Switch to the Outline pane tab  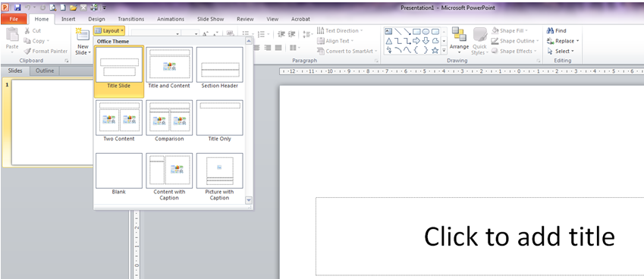click(x=45, y=71)
